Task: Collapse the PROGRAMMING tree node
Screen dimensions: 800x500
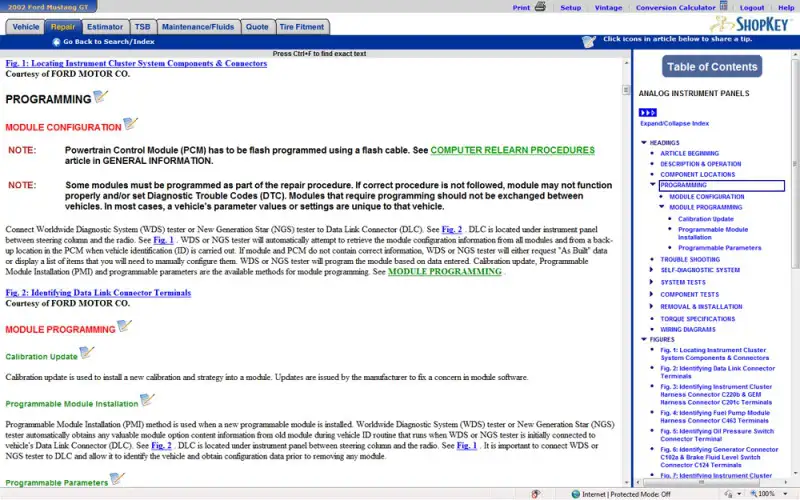Action: pos(653,184)
